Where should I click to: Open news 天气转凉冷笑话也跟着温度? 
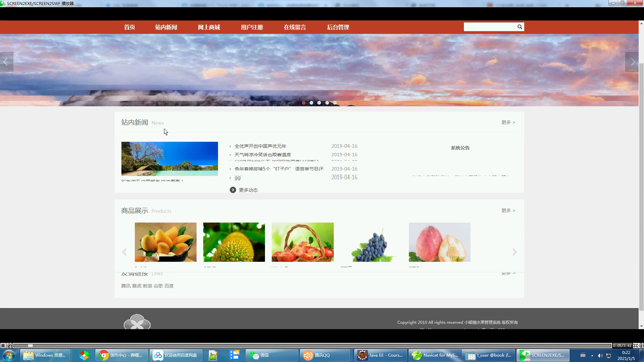pos(263,155)
